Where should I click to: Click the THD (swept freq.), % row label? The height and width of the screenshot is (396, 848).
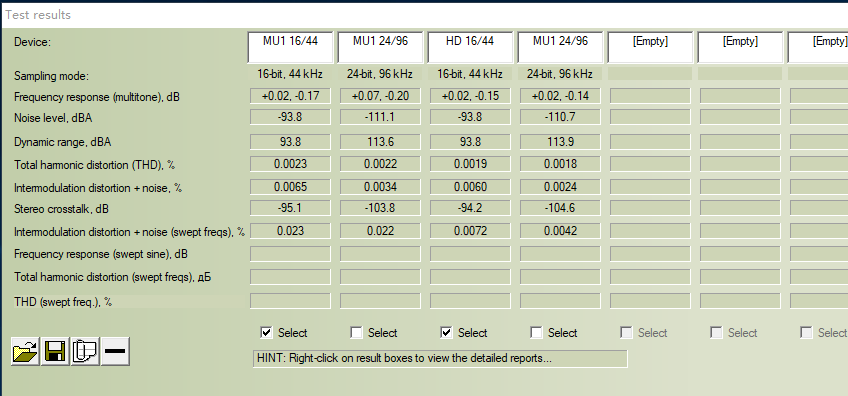(x=63, y=302)
